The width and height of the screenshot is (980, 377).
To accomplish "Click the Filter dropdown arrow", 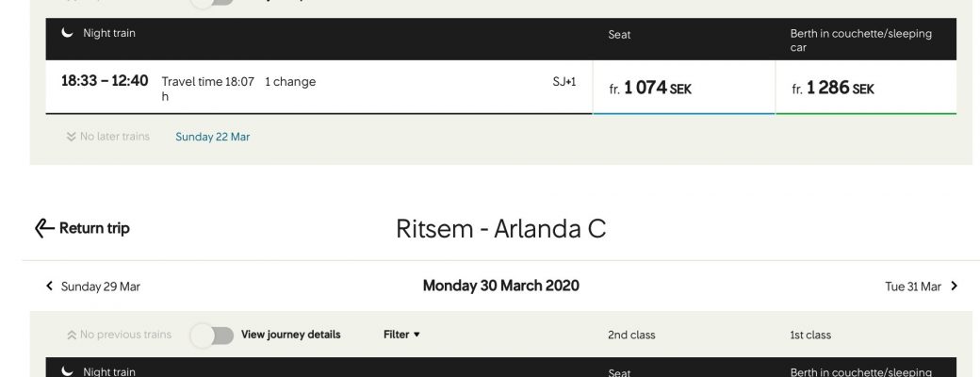I will coord(416,335).
